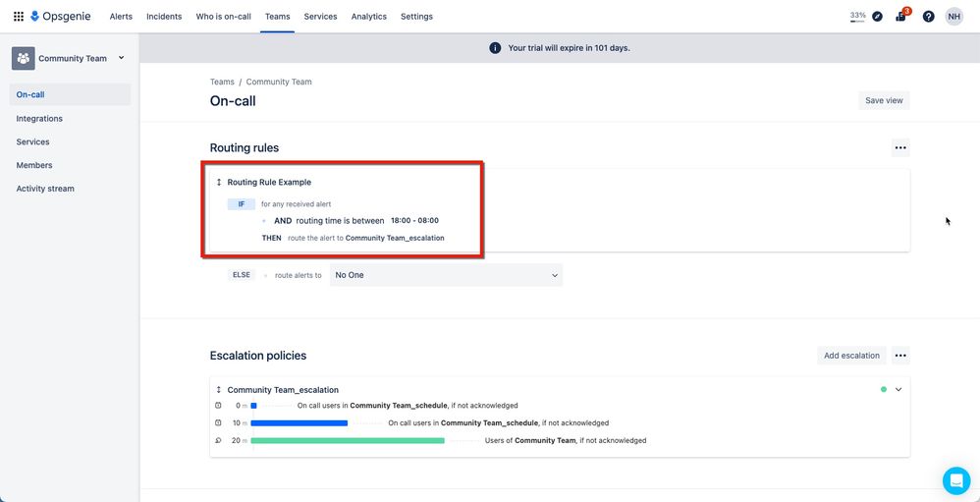Screen dimensions: 980x502
Task: Click 'route the alert to Community Team_escalation' text
Action: [365, 238]
